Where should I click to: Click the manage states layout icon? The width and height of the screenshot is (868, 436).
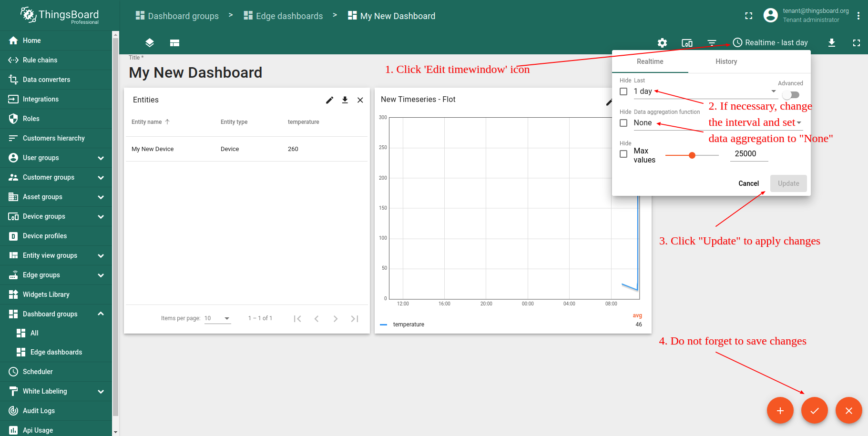[x=174, y=43]
